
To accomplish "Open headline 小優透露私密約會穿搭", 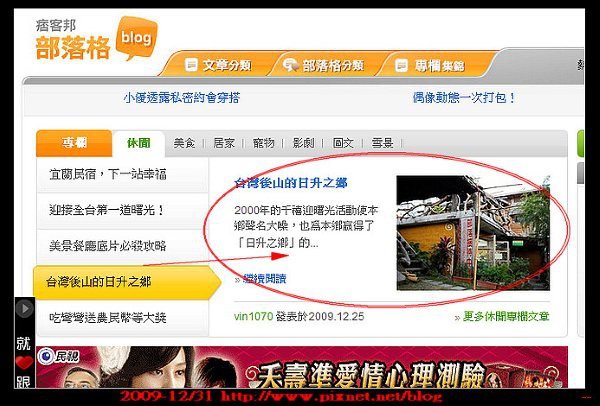I will (x=181, y=98).
